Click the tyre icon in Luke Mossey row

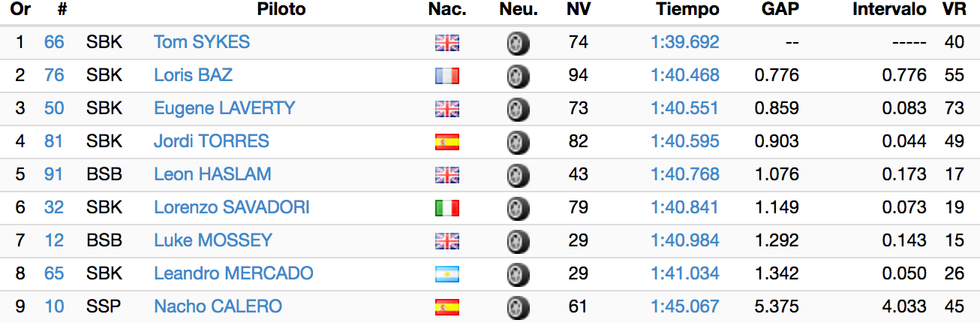tap(519, 241)
